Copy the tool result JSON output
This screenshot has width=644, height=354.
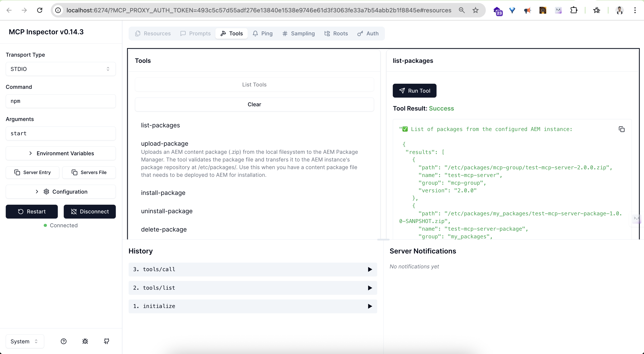click(622, 129)
